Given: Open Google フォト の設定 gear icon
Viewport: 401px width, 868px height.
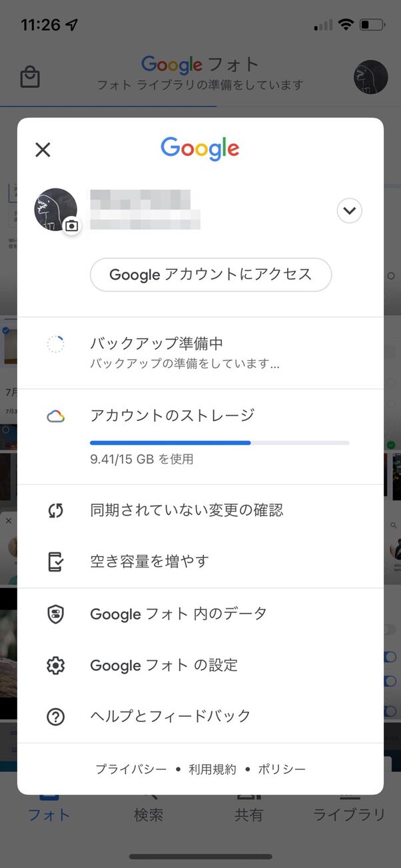Looking at the screenshot, I should point(56,665).
